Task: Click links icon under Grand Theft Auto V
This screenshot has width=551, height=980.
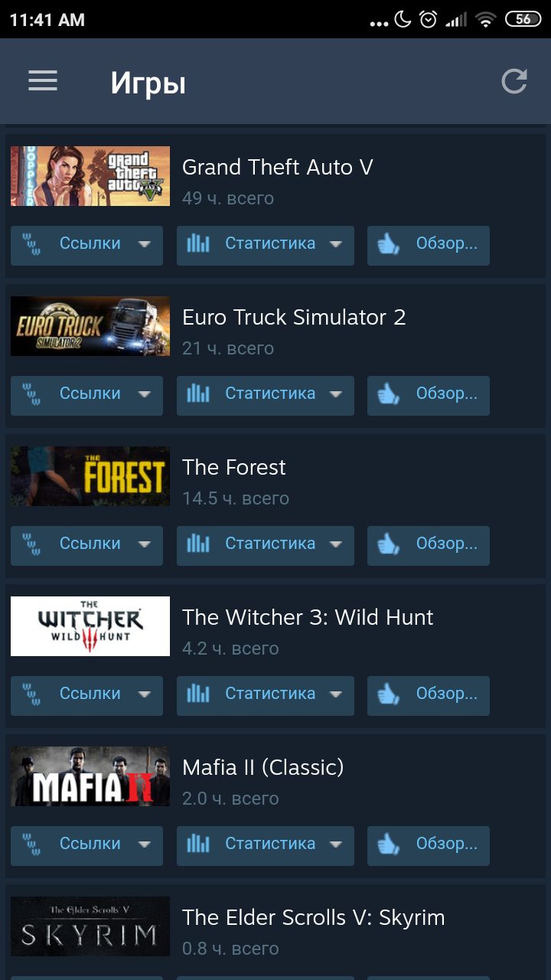Action: coord(31,244)
